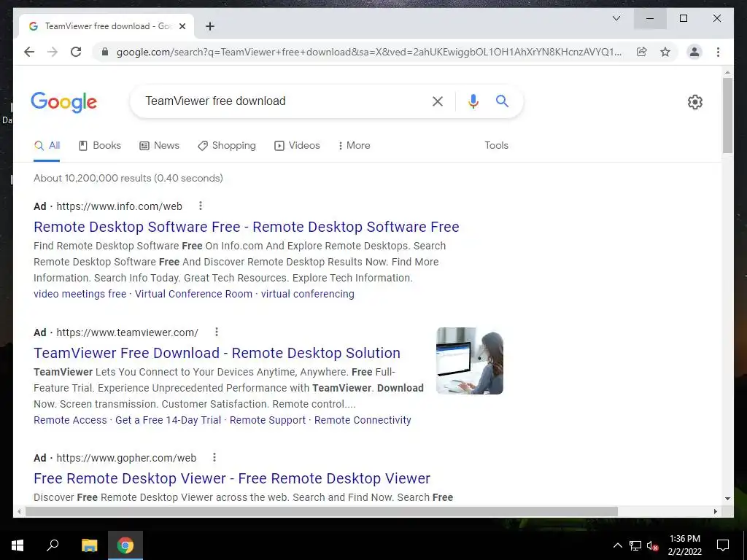Screen dimensions: 747x560
Task: View site information padlock icon
Action: 105,52
